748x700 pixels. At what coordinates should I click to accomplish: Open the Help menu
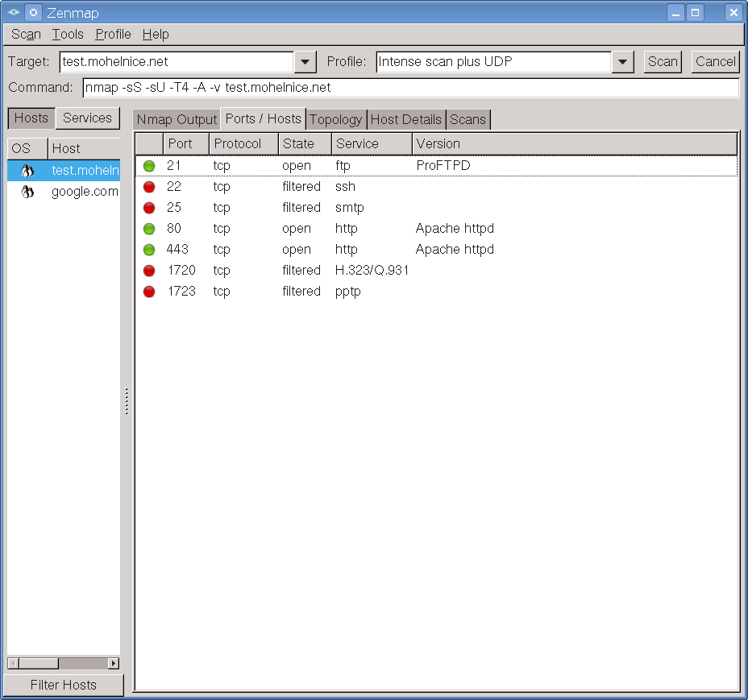(x=156, y=35)
